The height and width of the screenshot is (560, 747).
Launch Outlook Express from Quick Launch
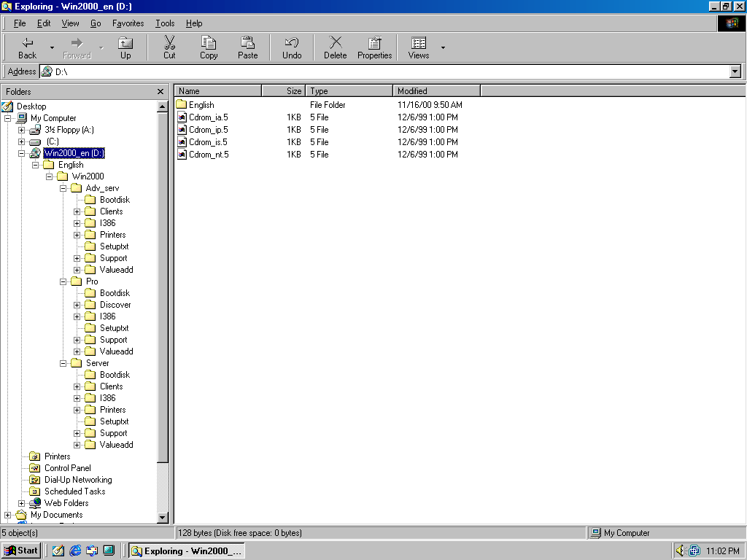pos(92,551)
